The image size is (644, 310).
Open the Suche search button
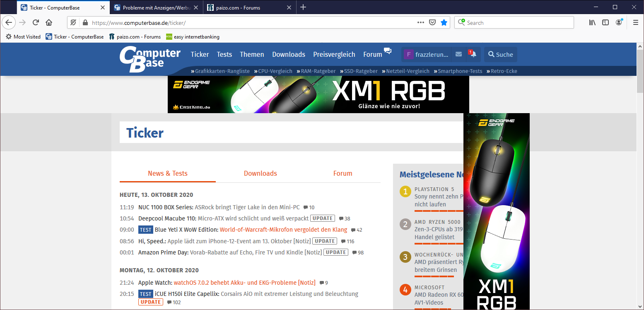[x=500, y=54]
